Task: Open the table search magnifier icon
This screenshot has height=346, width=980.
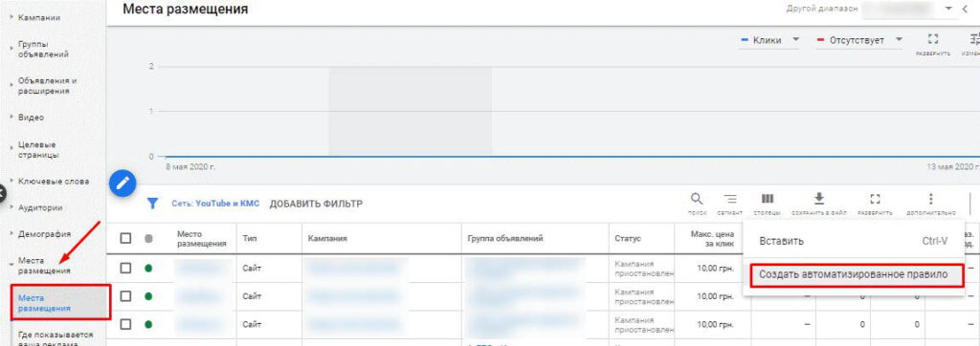Action: point(697,199)
